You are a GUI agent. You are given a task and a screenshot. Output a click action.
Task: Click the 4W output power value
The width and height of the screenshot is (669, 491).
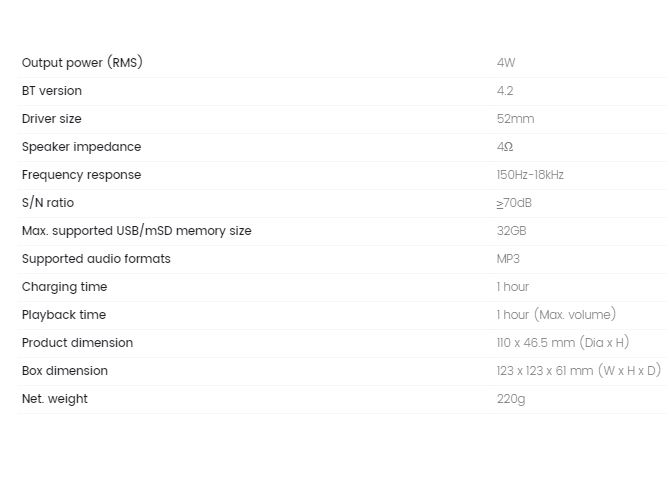pos(506,63)
